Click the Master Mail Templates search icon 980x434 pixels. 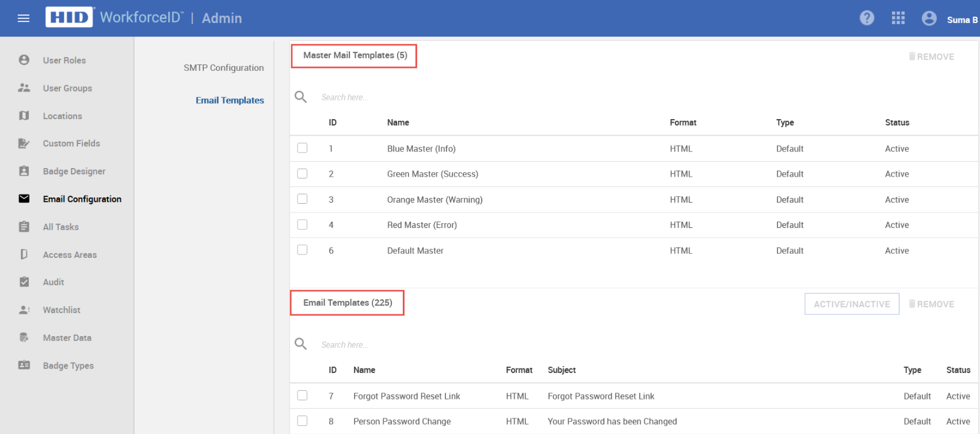(301, 97)
